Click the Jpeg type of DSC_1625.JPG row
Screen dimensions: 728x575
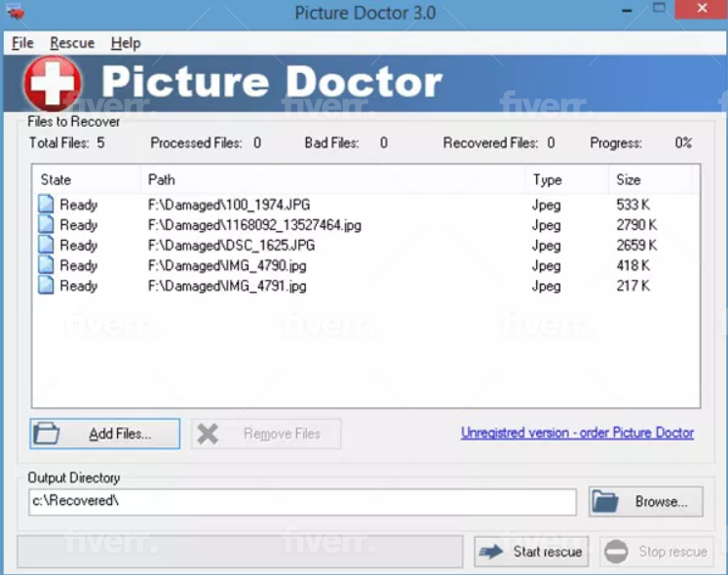pyautogui.click(x=546, y=246)
